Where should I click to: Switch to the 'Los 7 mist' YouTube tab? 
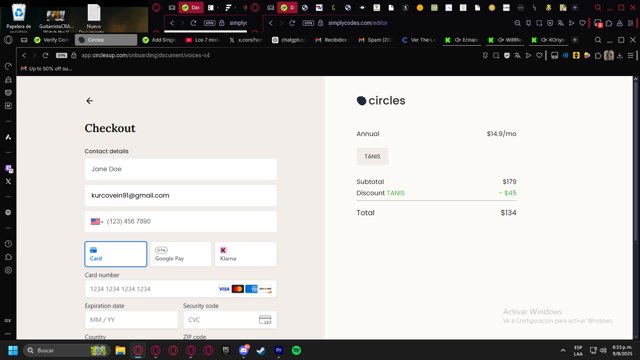pyautogui.click(x=202, y=40)
